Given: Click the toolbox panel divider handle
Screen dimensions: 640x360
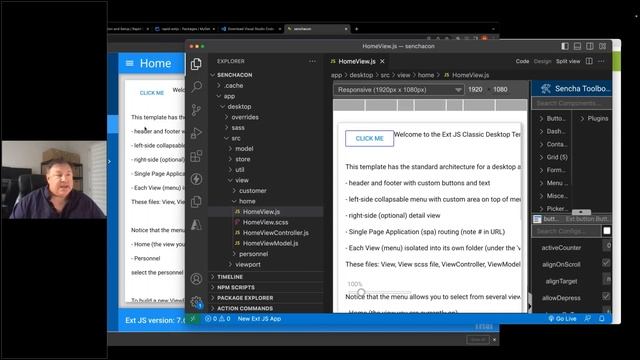Looking at the screenshot, I should point(581,212).
